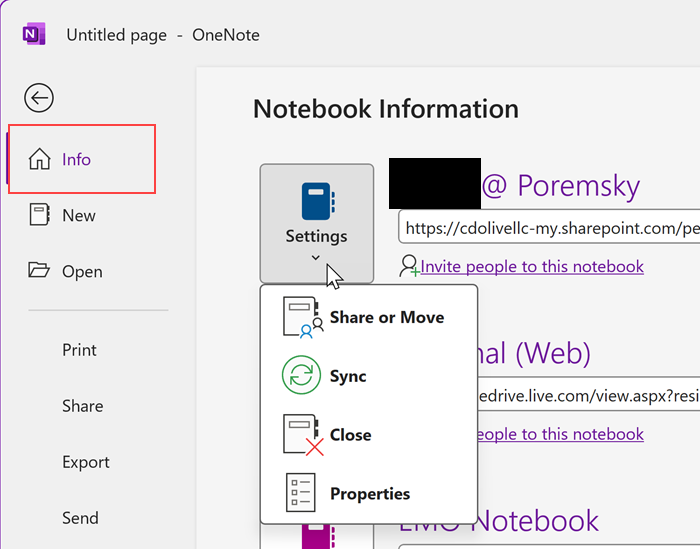This screenshot has height=549, width=700.
Task: Click the Notebook Information heading
Action: [x=386, y=109]
